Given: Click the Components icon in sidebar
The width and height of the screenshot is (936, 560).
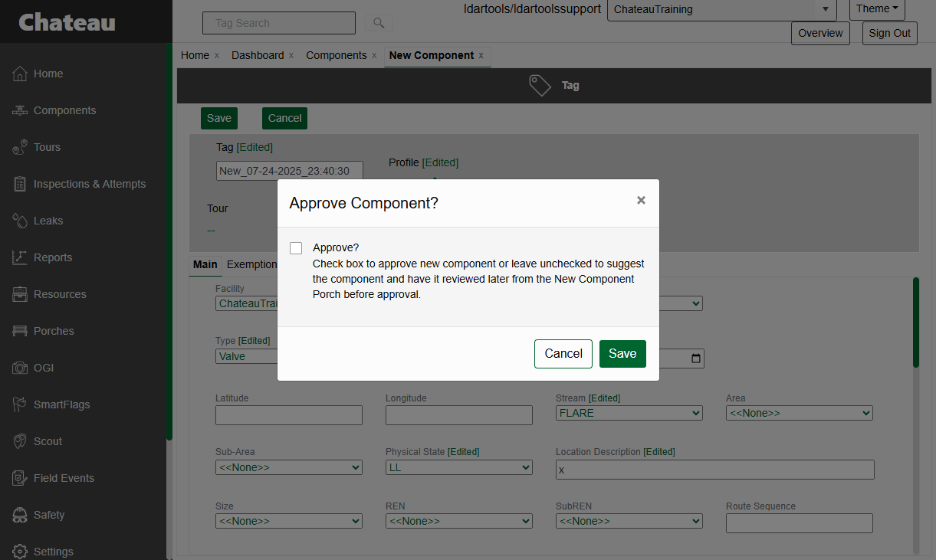Looking at the screenshot, I should coord(20,110).
